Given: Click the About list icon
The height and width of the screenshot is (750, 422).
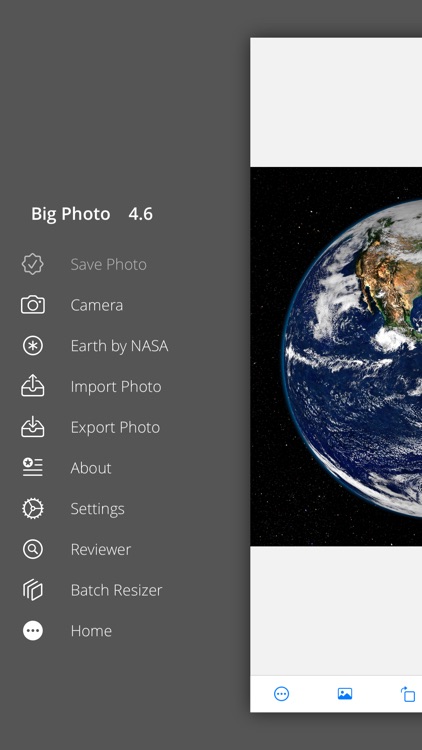Looking at the screenshot, I should 33,467.
